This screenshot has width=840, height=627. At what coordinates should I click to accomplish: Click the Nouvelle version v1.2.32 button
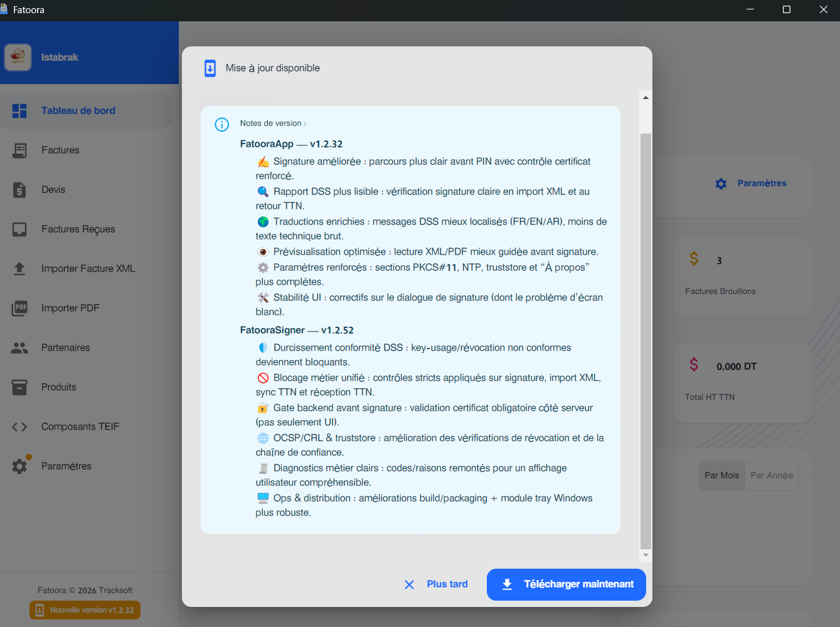tap(85, 610)
